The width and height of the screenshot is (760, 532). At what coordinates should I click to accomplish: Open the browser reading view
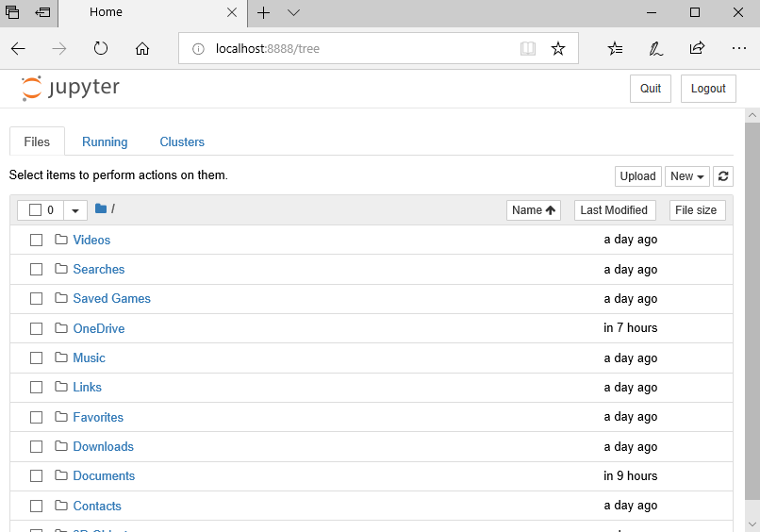[528, 48]
